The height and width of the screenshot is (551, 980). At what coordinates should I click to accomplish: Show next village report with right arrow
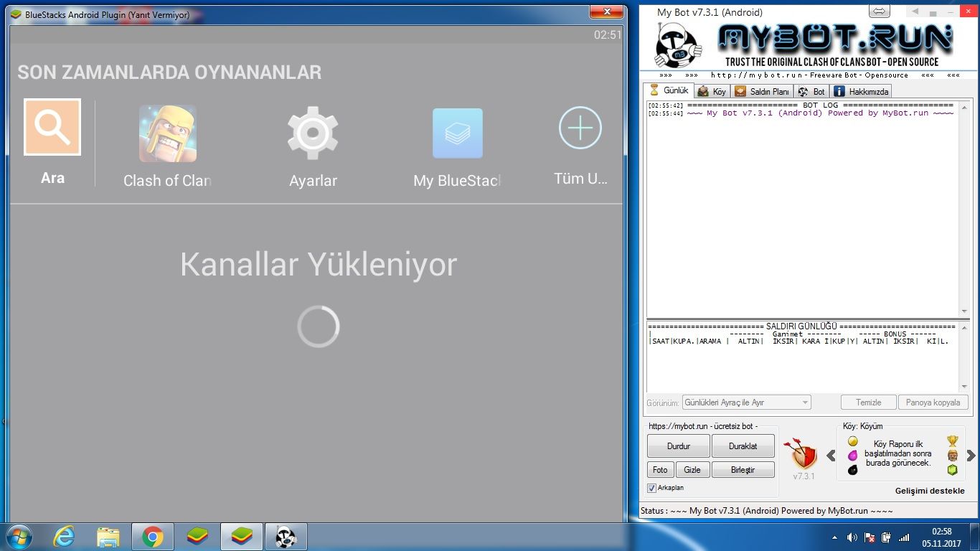pos(971,456)
